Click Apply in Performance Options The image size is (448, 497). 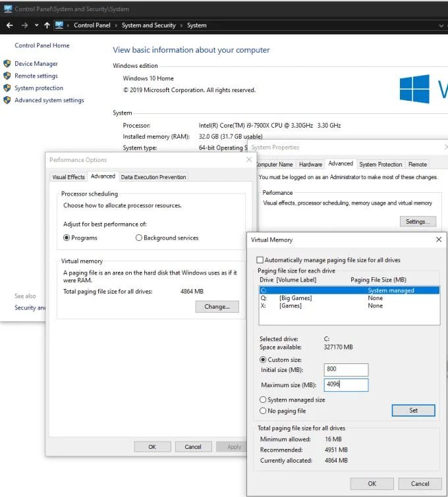point(233,446)
